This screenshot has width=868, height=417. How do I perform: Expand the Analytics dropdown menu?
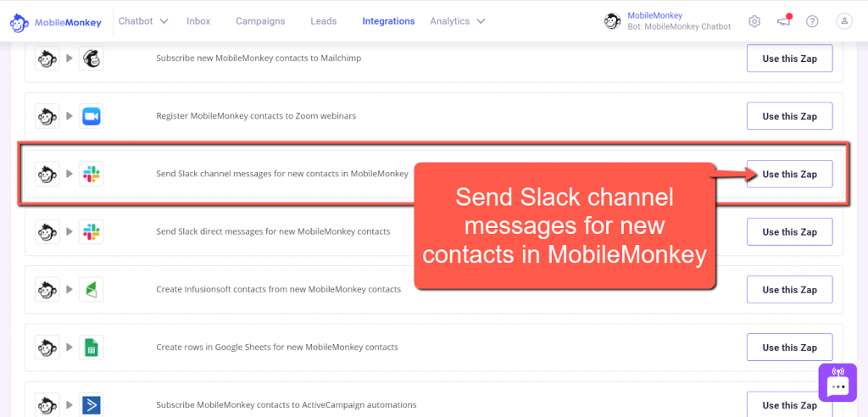[x=457, y=21]
